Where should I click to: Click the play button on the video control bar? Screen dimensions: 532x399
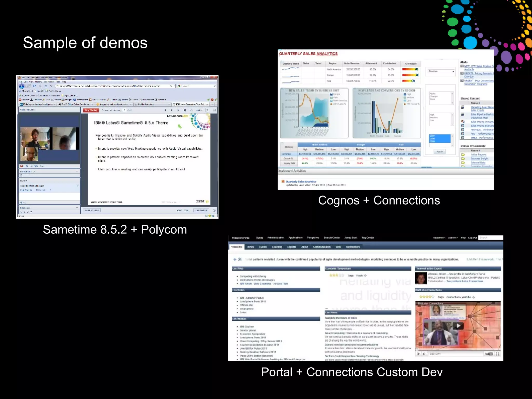click(418, 354)
